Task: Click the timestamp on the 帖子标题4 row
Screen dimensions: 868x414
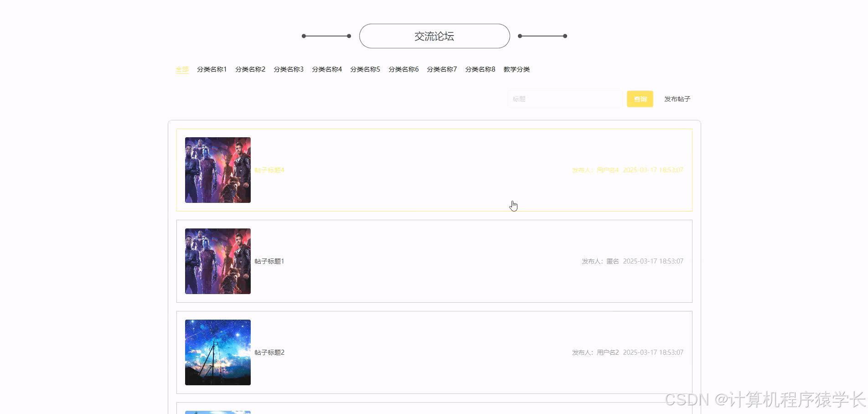Action: click(x=653, y=170)
